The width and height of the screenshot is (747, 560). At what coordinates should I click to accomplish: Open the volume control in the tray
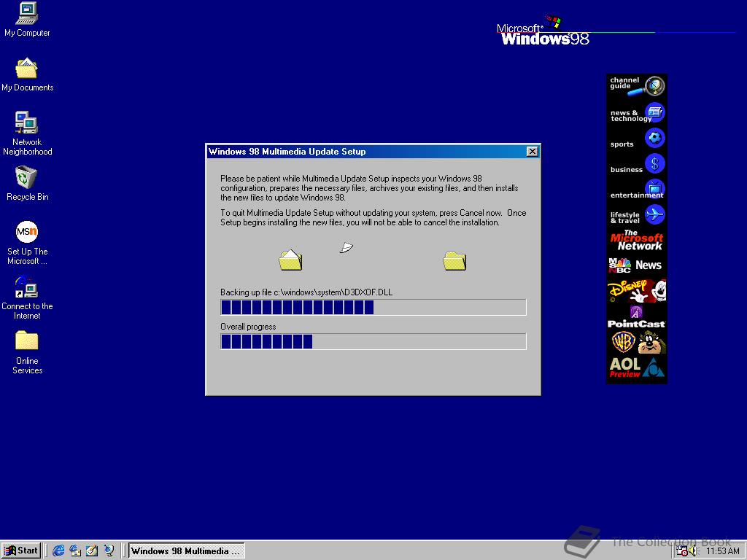point(692,551)
